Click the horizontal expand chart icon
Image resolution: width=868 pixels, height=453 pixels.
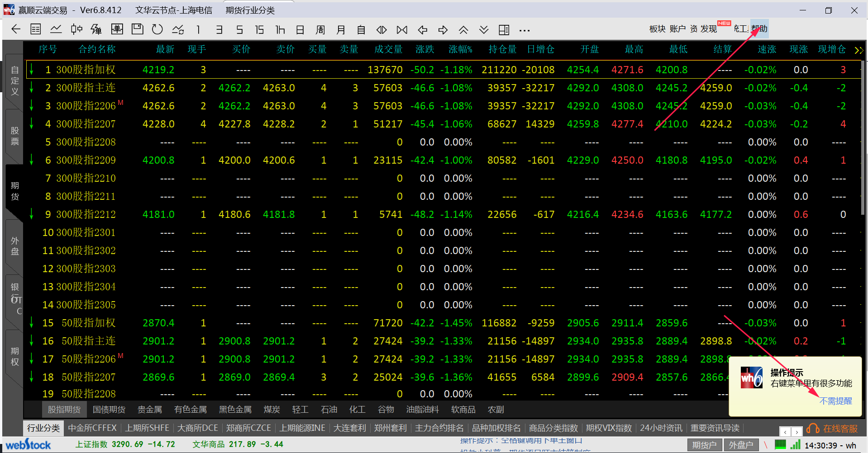tap(382, 30)
